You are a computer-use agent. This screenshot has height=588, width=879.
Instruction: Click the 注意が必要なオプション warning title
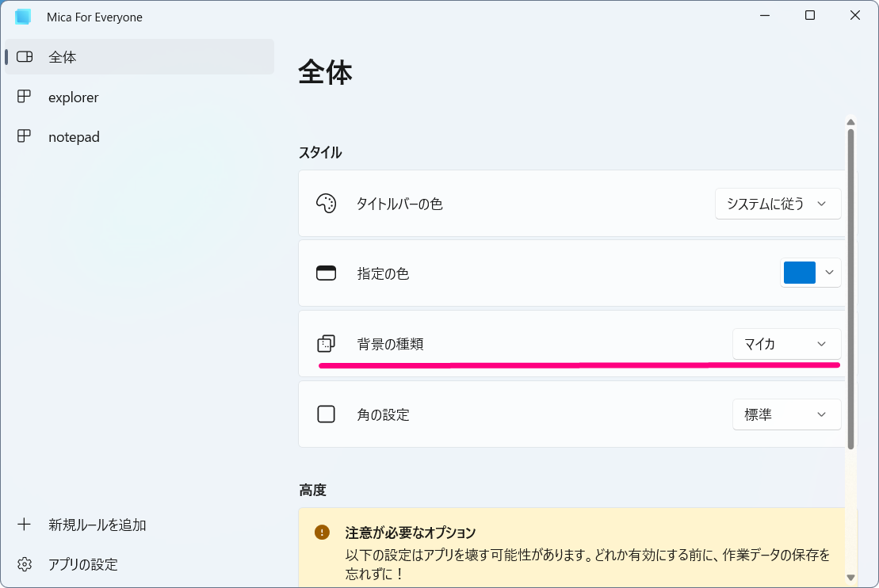[411, 533]
